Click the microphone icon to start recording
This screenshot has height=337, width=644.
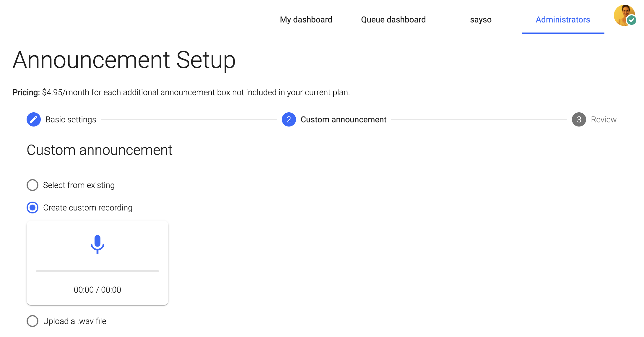97,244
